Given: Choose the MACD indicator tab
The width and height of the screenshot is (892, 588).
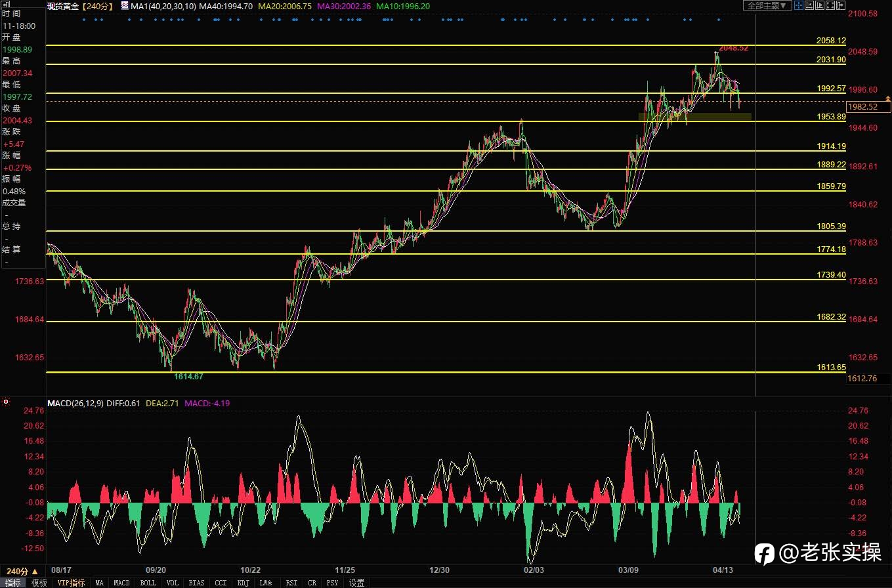Looking at the screenshot, I should click(x=121, y=583).
